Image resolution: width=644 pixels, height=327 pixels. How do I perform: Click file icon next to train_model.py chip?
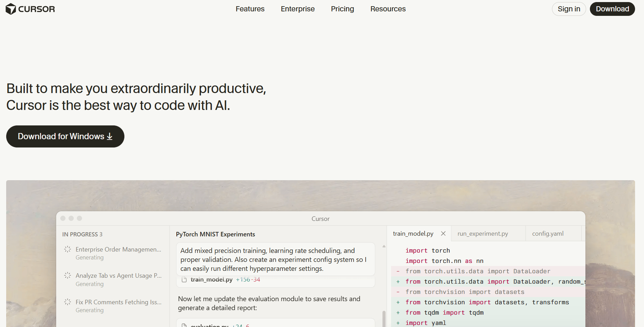[184, 279]
